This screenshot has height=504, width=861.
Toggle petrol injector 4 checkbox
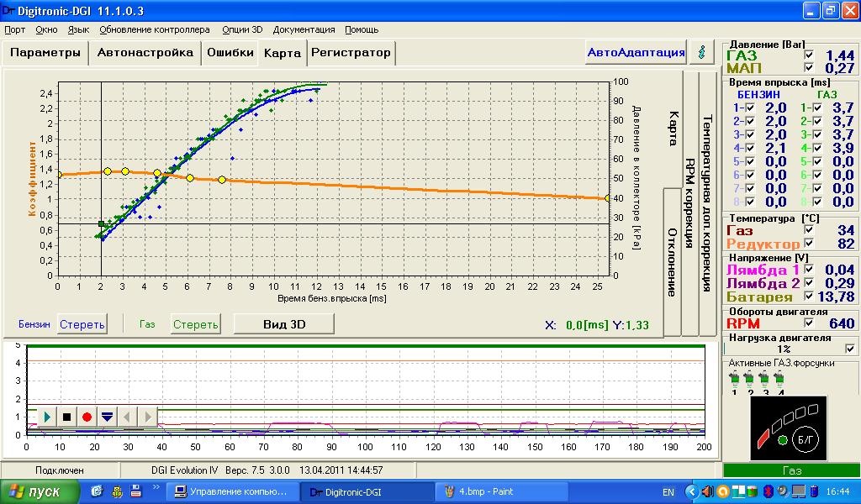750,148
